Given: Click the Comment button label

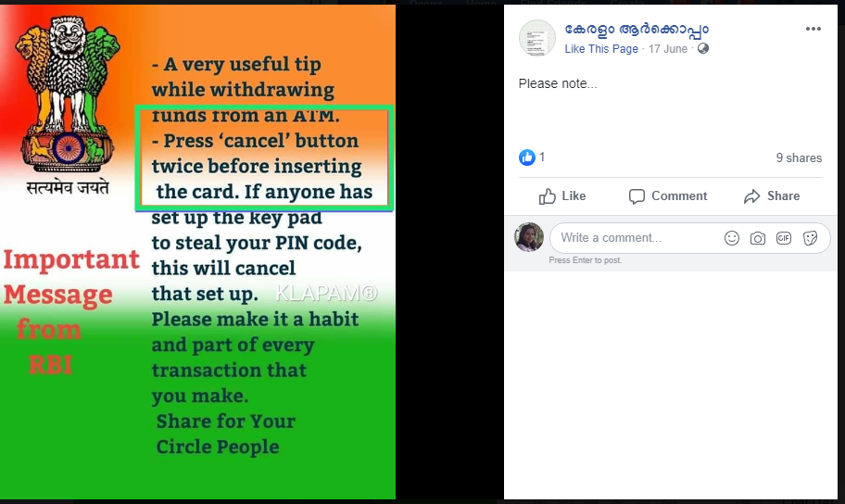Looking at the screenshot, I should [679, 196].
